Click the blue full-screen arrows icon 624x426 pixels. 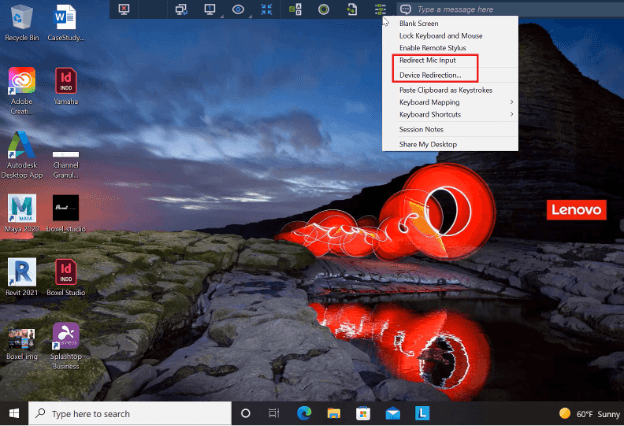tap(266, 9)
